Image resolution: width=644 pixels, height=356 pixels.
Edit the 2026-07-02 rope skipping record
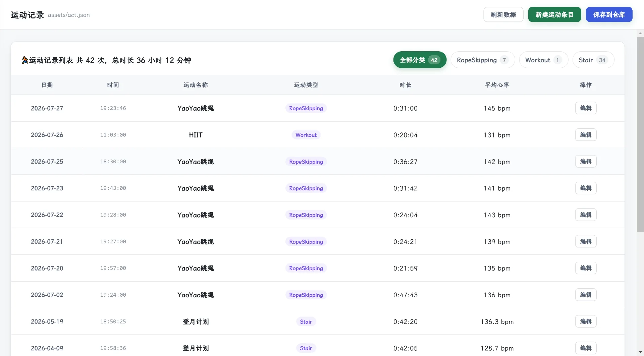[x=586, y=295]
